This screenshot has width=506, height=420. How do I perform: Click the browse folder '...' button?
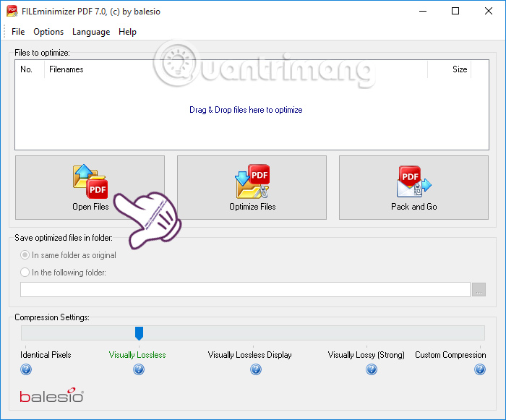click(x=479, y=289)
